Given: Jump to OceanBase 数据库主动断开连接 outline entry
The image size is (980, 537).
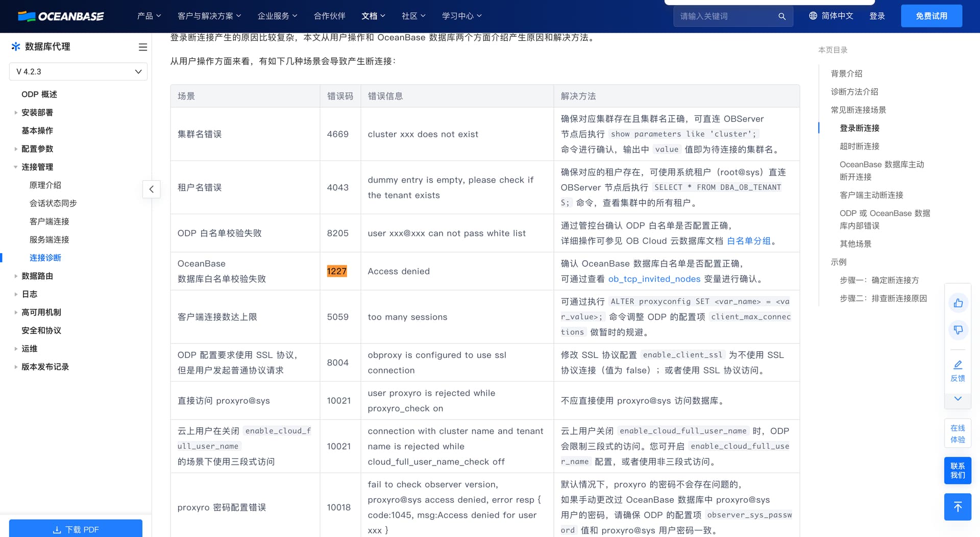Looking at the screenshot, I should [x=882, y=170].
